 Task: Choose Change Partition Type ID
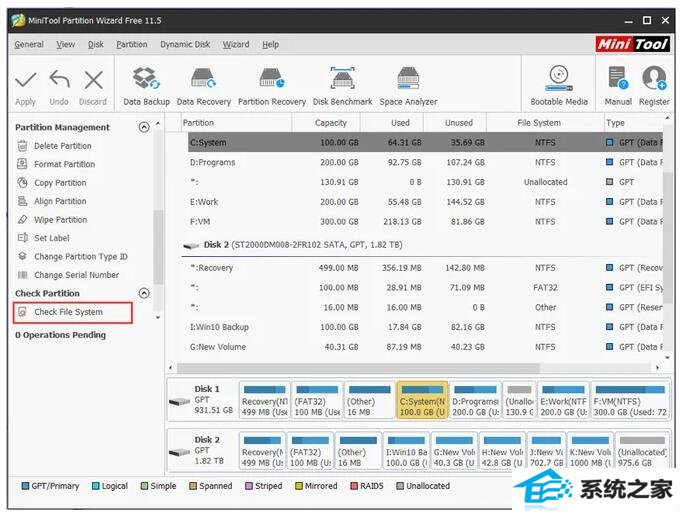pos(81,257)
